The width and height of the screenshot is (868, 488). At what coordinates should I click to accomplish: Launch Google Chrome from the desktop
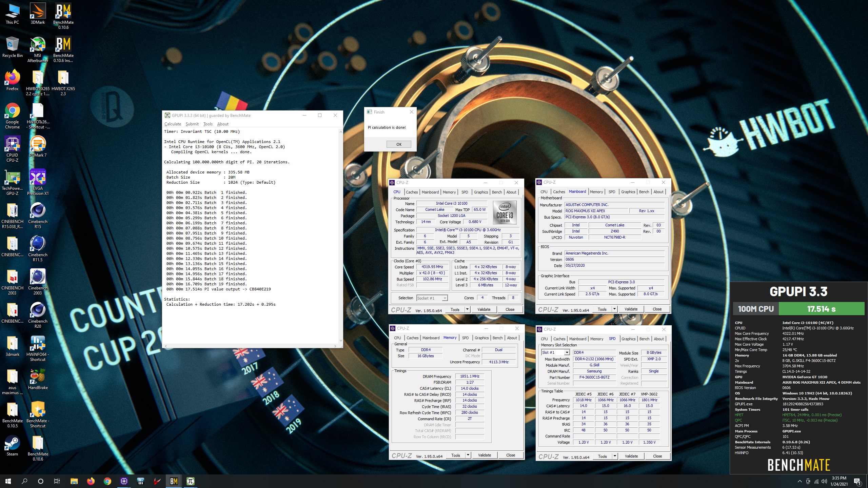pyautogui.click(x=13, y=116)
